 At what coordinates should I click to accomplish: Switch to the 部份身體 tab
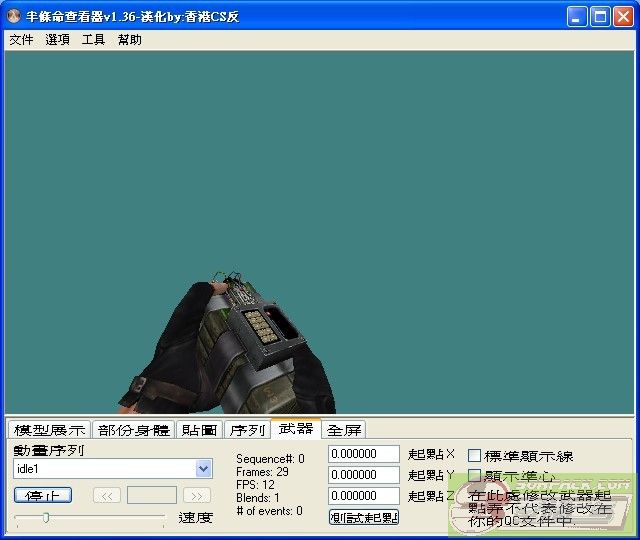[x=133, y=430]
